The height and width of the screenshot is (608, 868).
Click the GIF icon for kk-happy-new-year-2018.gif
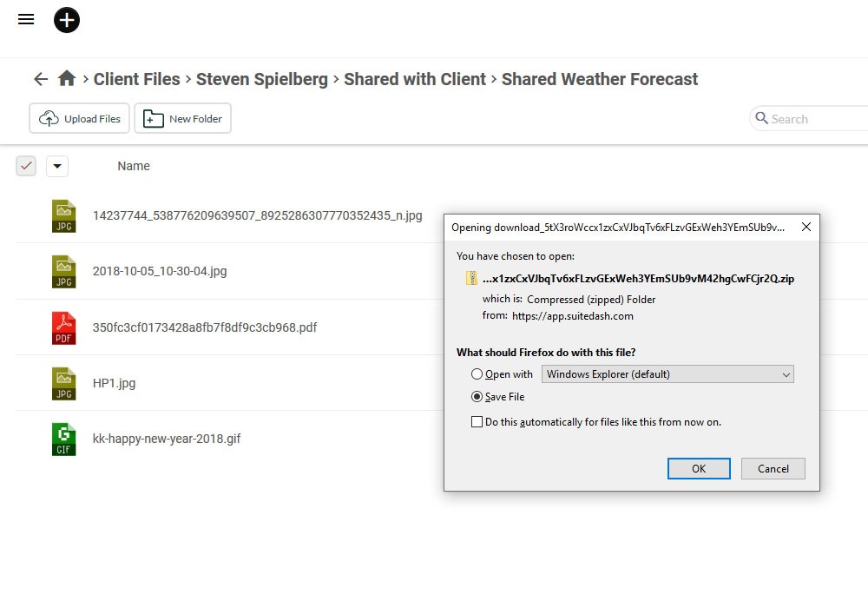point(63,439)
